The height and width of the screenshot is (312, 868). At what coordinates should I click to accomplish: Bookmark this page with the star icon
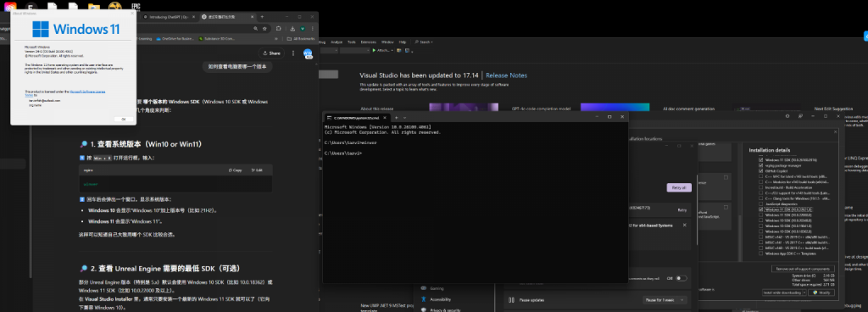(x=265, y=28)
